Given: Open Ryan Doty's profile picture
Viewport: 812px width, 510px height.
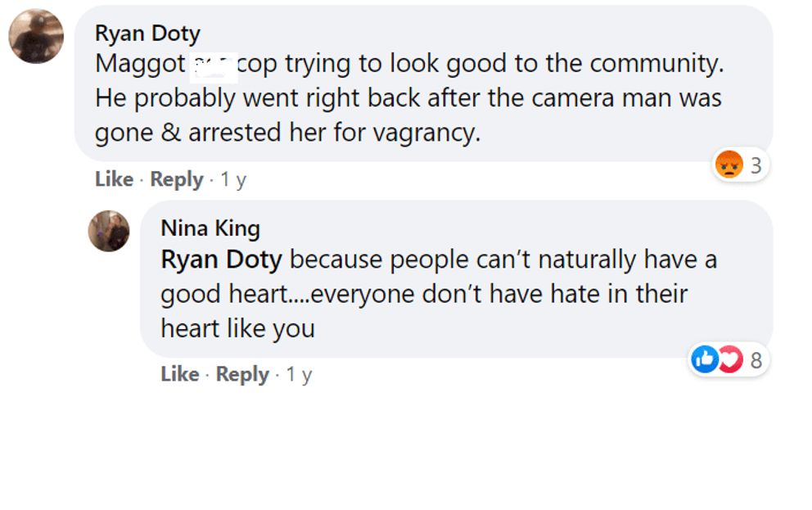Looking at the screenshot, I should pyautogui.click(x=36, y=36).
